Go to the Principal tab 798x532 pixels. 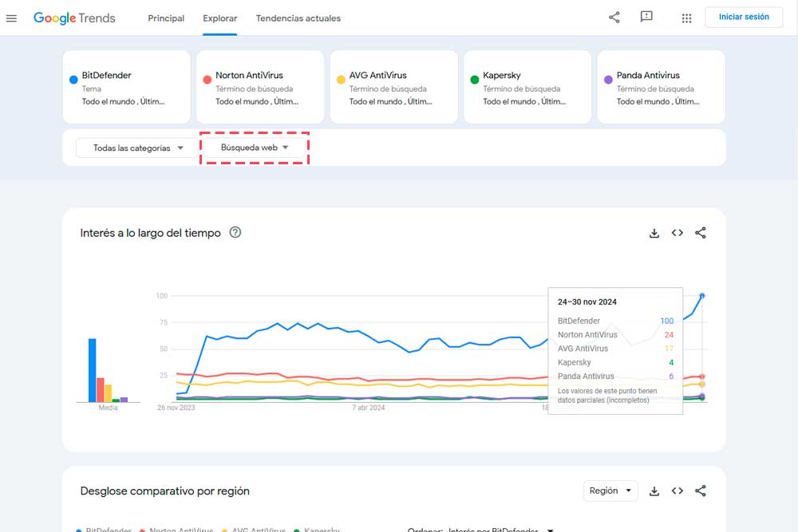(166, 18)
